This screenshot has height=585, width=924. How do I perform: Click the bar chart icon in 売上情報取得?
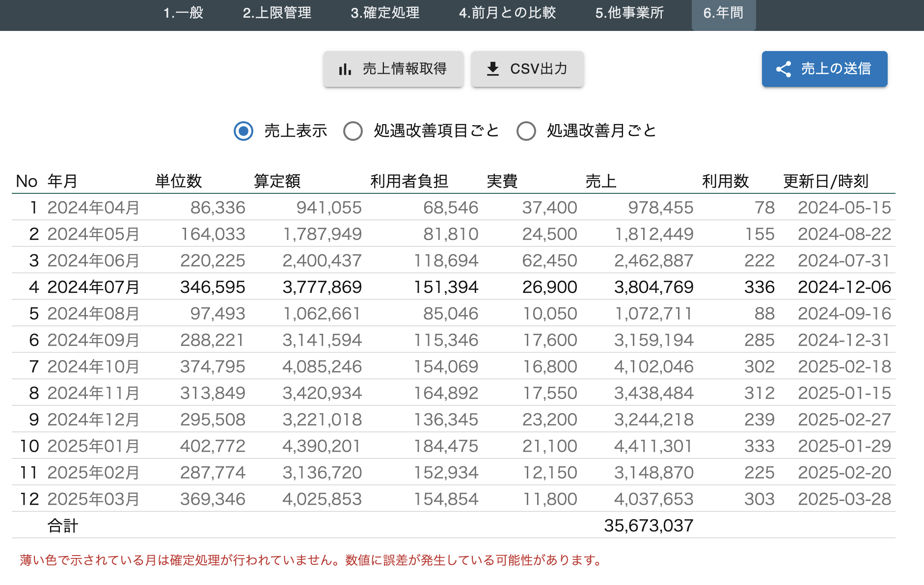[345, 69]
